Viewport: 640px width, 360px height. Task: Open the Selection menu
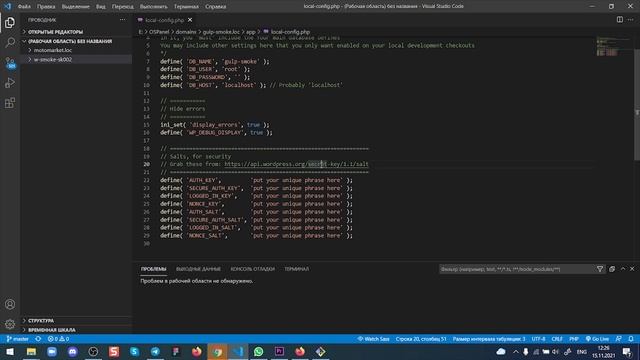[76, 6]
